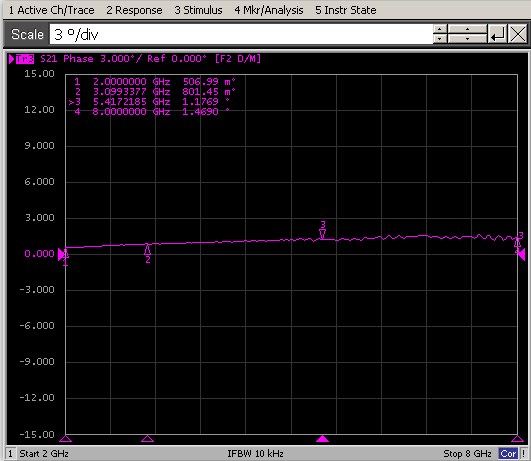Click marker 2 row at 3.0993377 GHz

click(155, 92)
